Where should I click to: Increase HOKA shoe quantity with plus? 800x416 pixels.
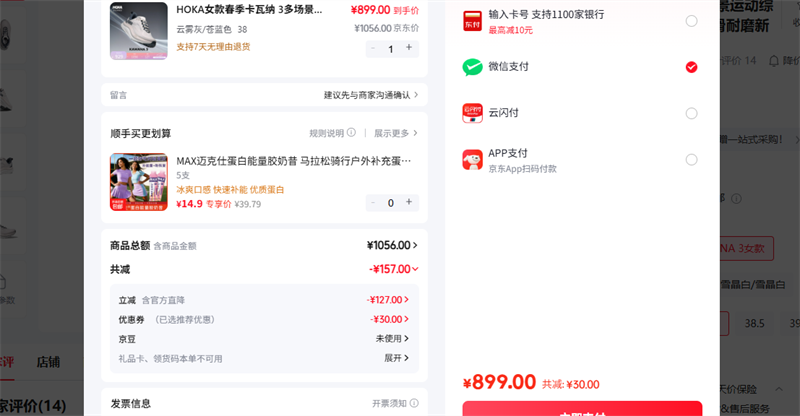pyautogui.click(x=408, y=48)
